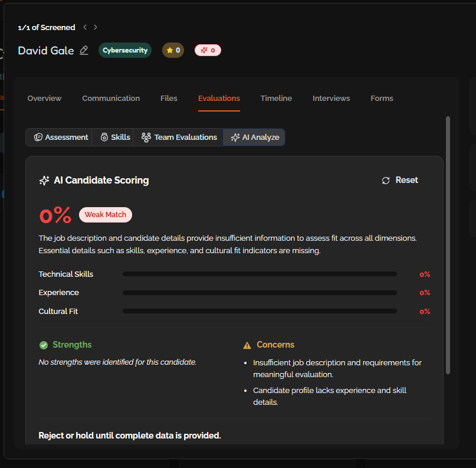Click the Experience progress bar
Image resolution: width=476 pixels, height=468 pixels.
tap(260, 293)
